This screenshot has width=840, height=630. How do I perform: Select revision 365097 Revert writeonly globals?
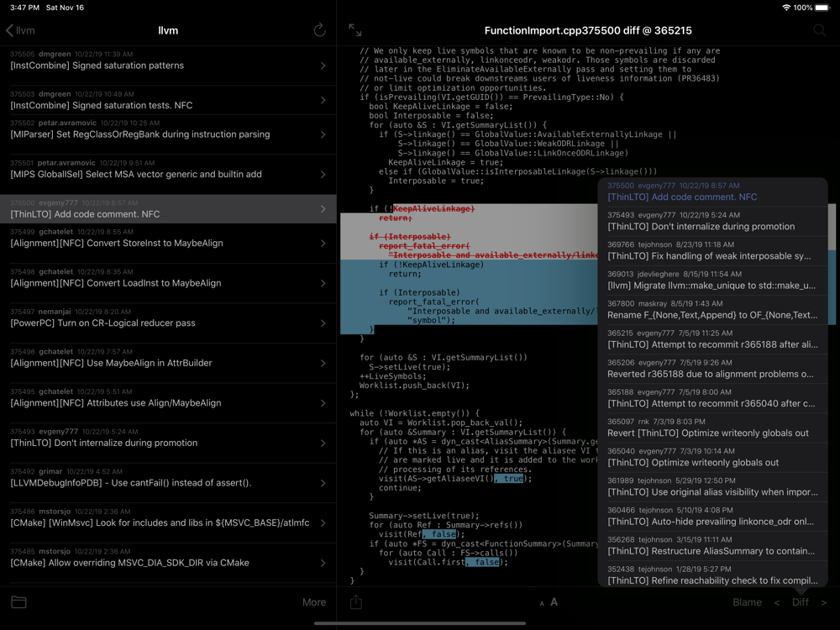[x=712, y=428]
